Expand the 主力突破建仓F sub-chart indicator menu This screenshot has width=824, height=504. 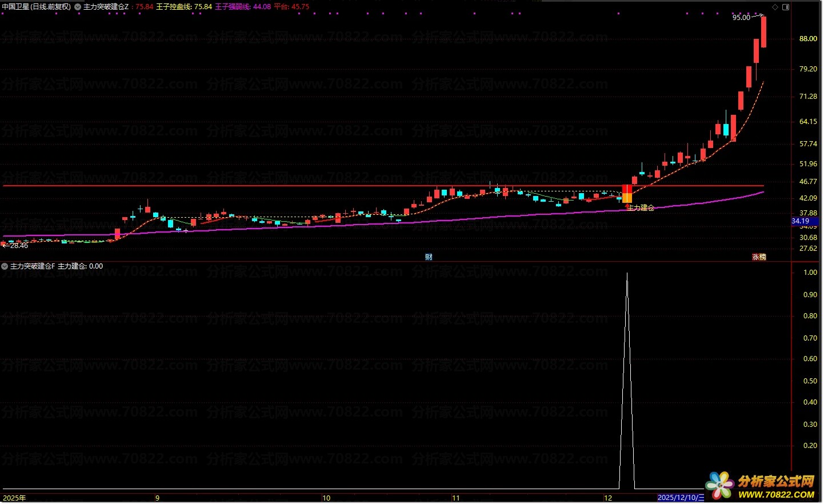(5, 266)
